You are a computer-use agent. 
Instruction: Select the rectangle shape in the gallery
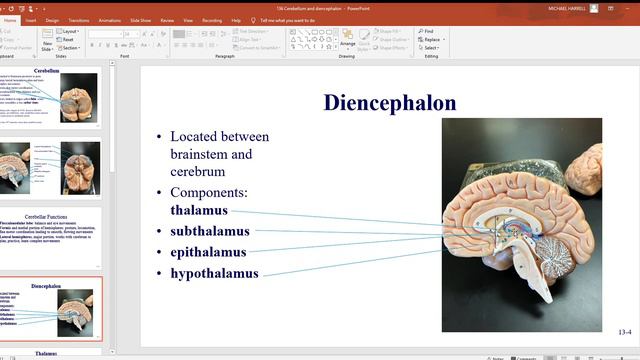tap(315, 32)
